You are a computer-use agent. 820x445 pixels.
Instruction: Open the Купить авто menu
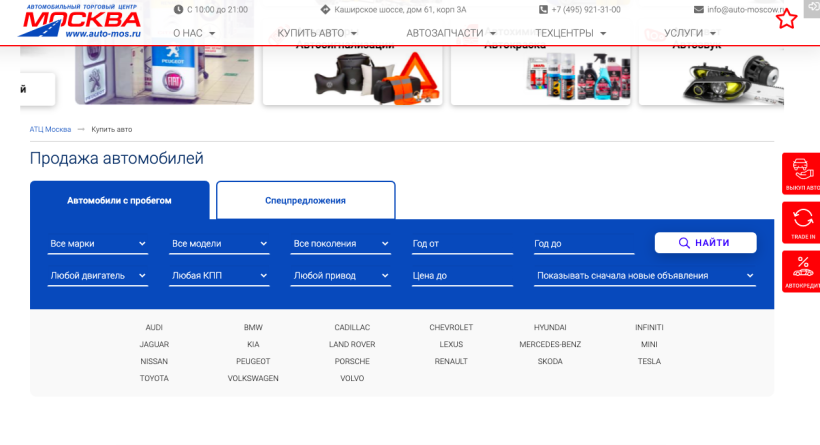click(x=317, y=33)
